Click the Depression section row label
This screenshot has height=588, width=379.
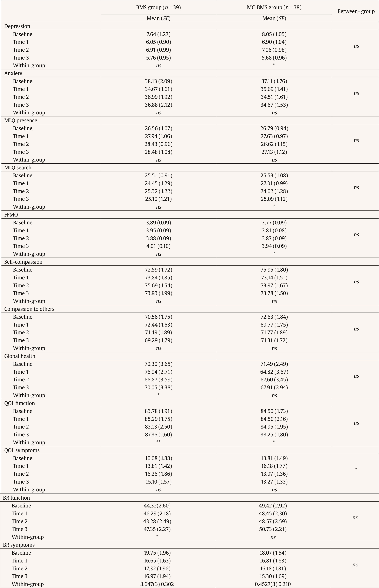click(x=17, y=26)
